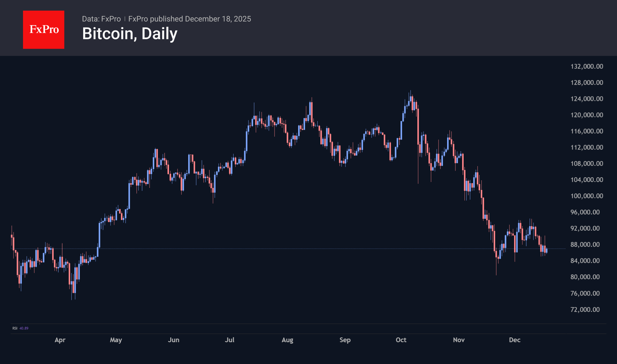Pick the Dec label on time axis
The image size is (617, 364).
pyautogui.click(x=515, y=340)
